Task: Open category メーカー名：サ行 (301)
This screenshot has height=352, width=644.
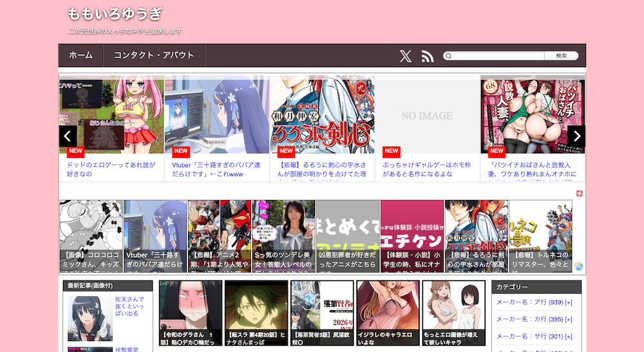Action: 529,337
